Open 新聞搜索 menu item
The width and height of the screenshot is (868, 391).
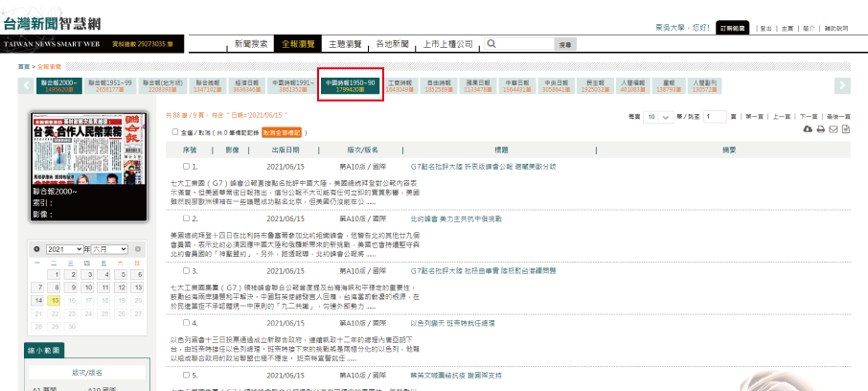251,44
